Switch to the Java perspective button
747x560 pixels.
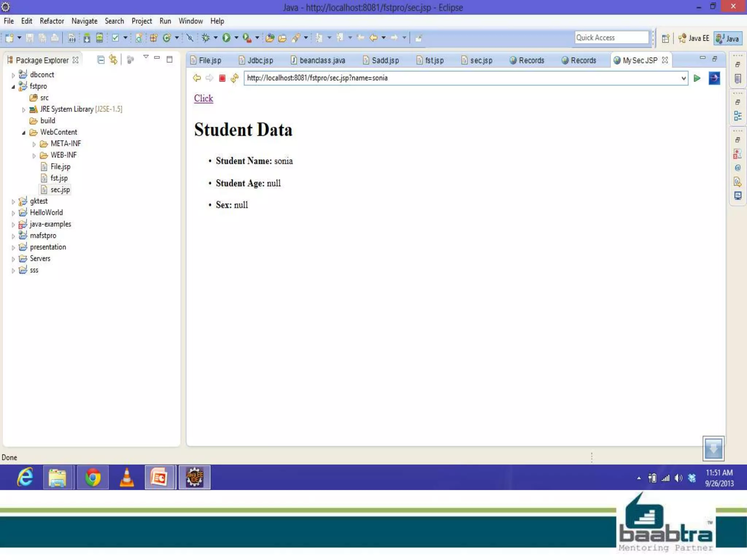[x=728, y=38]
